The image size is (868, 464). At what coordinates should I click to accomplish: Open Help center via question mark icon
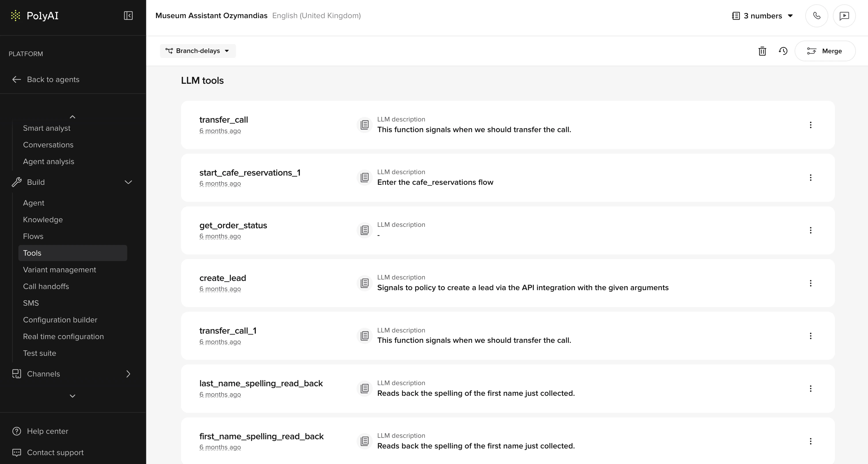16,431
